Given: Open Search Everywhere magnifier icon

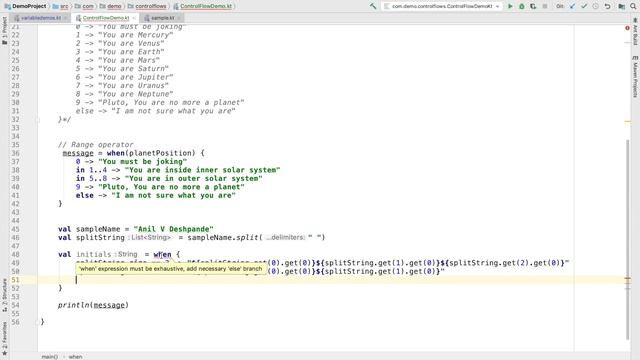Looking at the screenshot, I should click(633, 6).
